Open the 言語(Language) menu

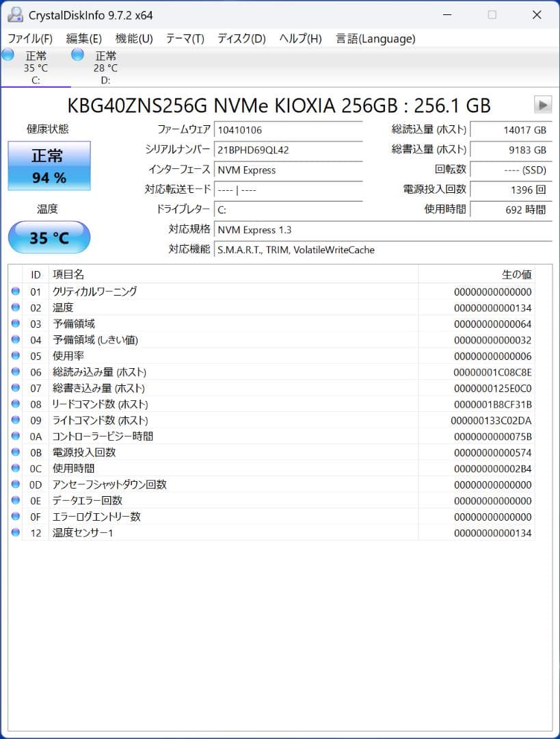[x=375, y=38]
